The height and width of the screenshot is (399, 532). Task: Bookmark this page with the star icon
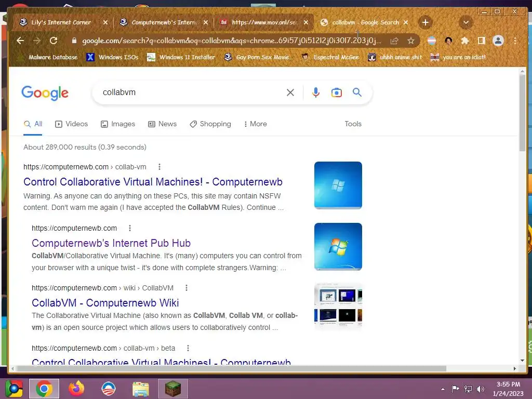click(x=411, y=41)
